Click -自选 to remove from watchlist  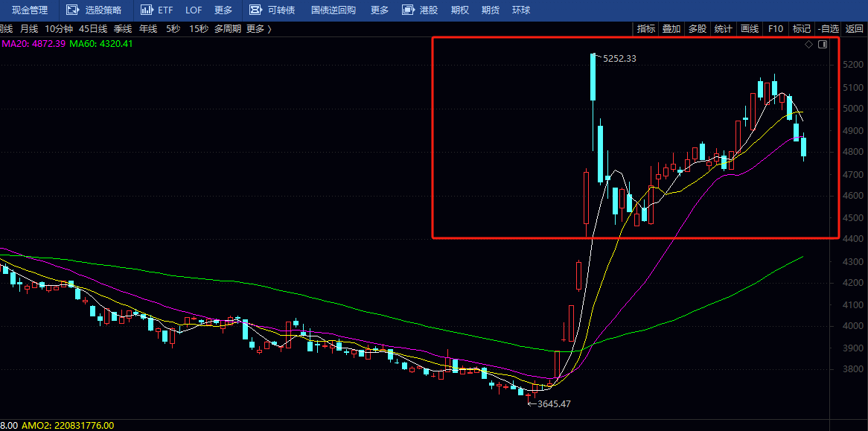coord(828,29)
